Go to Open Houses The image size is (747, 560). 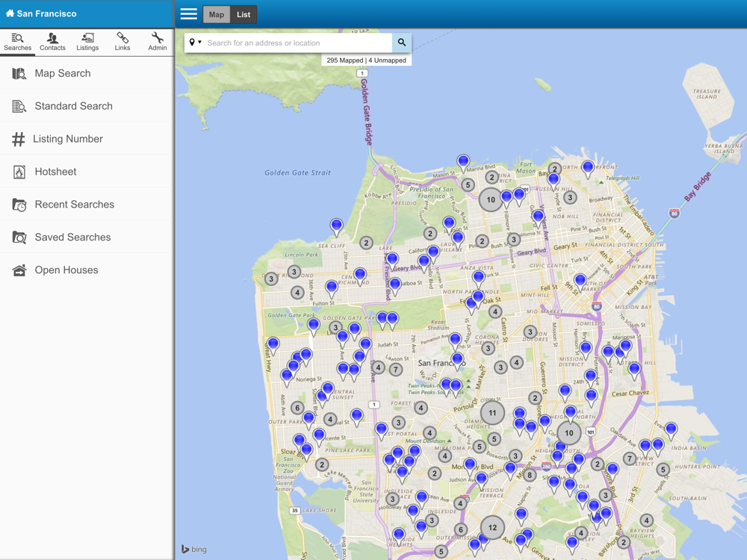(66, 270)
